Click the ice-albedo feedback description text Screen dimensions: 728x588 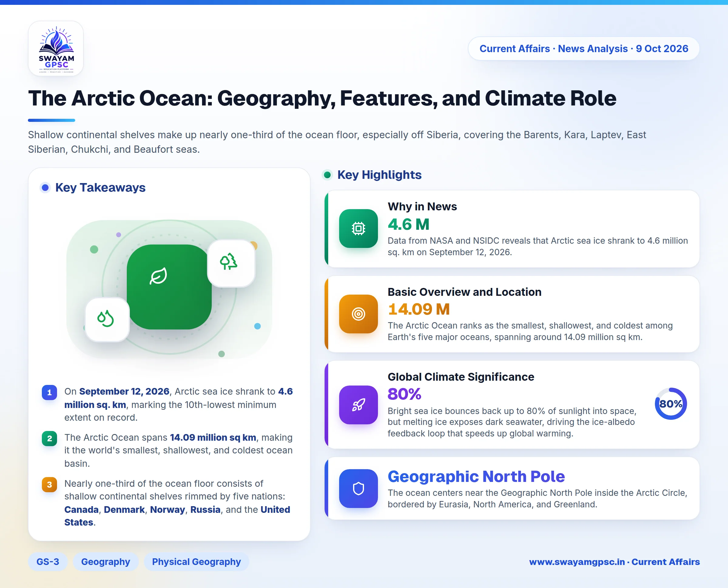point(512,422)
